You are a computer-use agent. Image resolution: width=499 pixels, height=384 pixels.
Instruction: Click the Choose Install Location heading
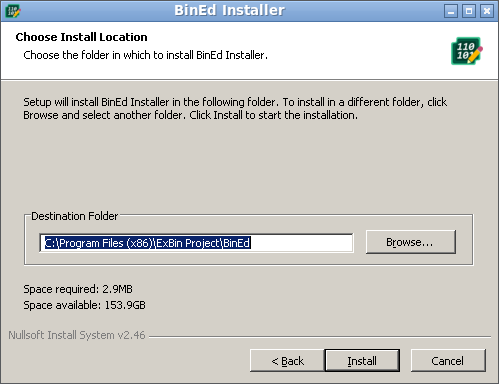[x=81, y=37]
